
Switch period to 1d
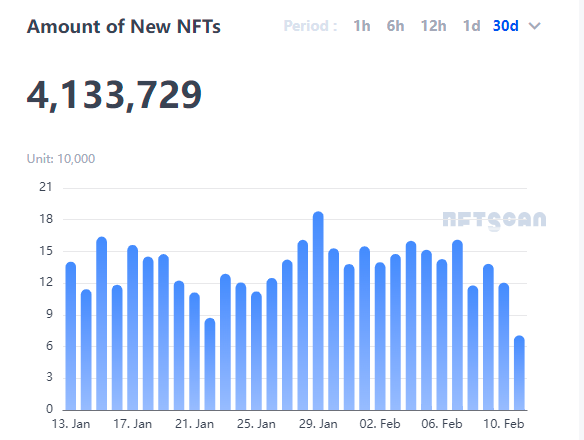click(471, 26)
